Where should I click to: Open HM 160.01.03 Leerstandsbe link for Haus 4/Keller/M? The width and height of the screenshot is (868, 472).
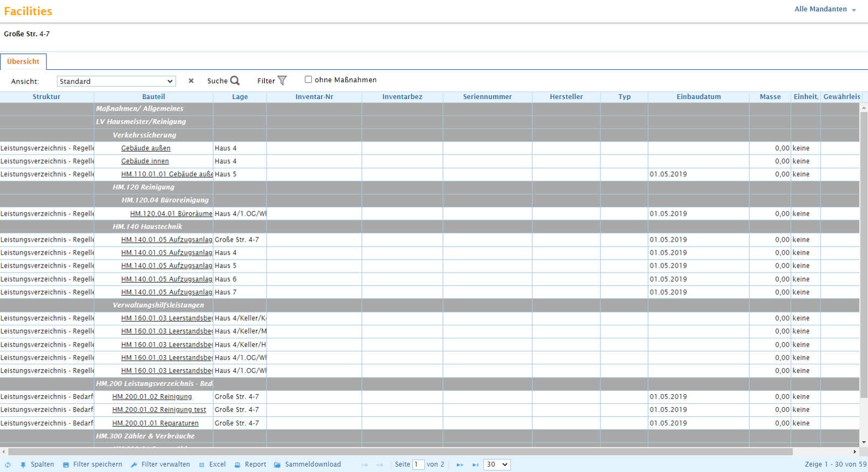[x=167, y=331]
